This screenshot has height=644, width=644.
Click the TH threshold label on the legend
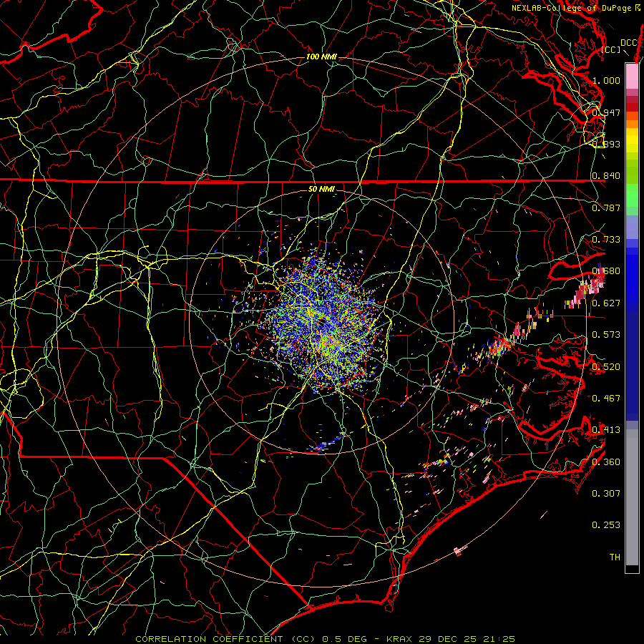[x=615, y=557]
